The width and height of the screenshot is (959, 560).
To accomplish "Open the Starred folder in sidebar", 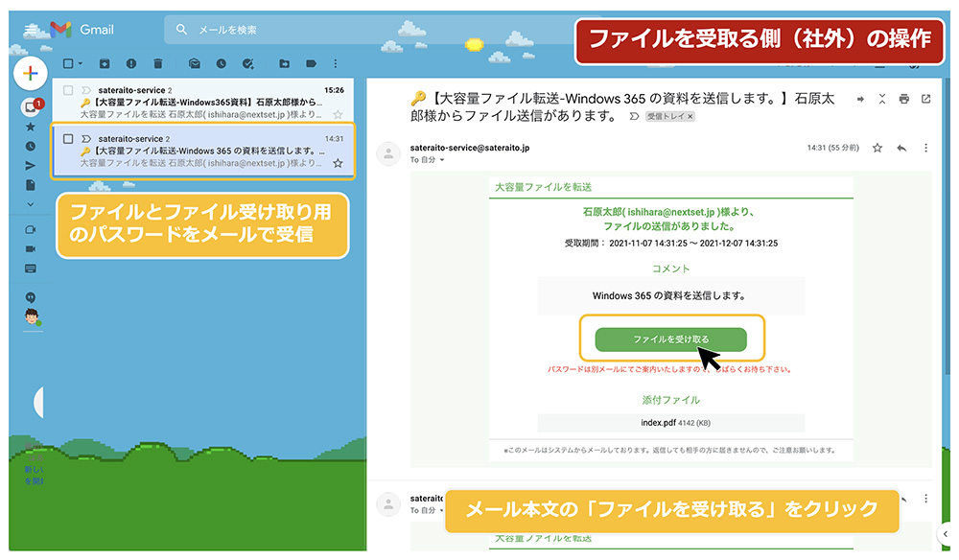I will coord(30,128).
